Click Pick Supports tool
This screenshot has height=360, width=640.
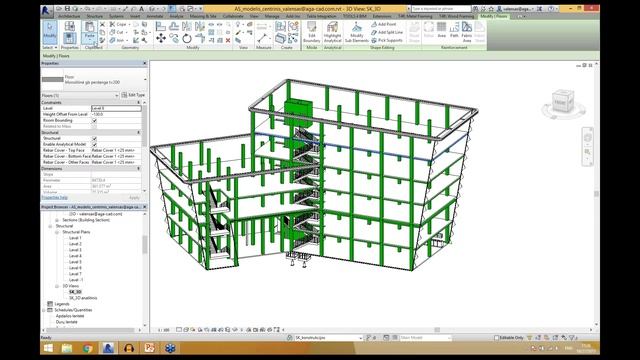(387, 40)
